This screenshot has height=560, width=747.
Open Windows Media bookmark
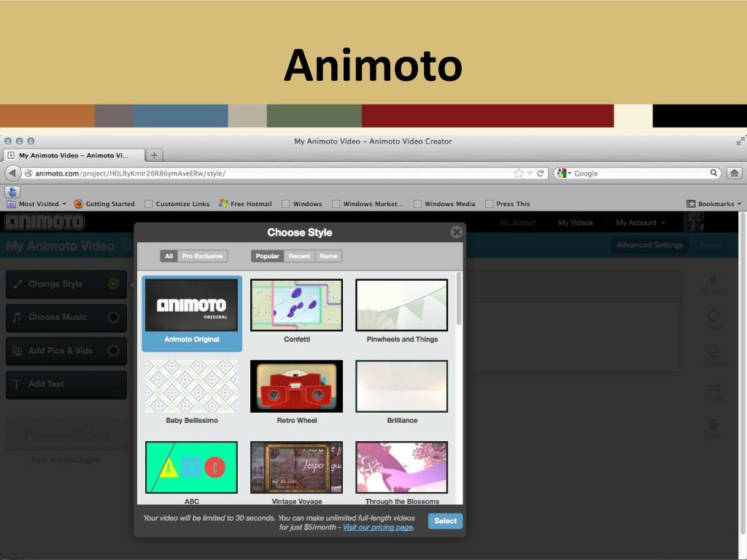click(x=444, y=204)
